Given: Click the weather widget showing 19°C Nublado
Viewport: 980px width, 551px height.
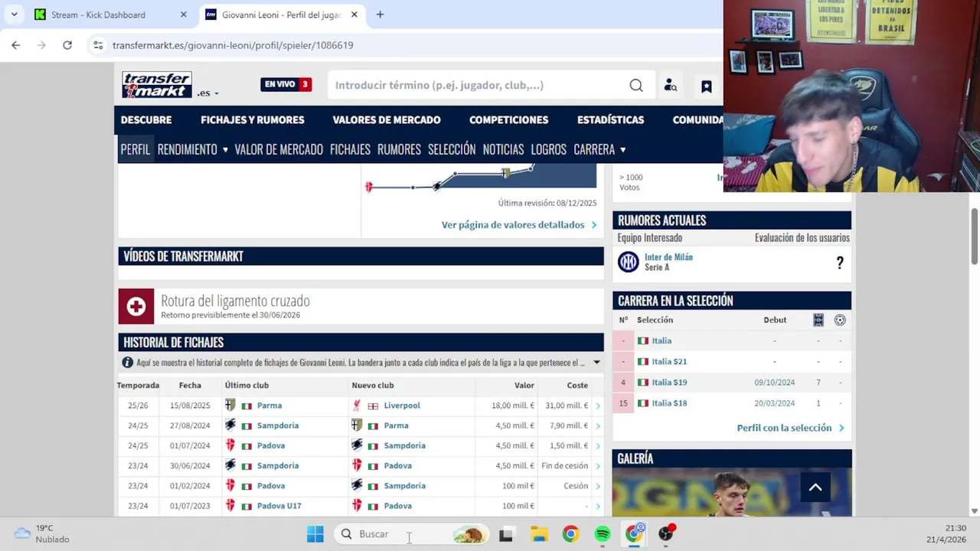Looking at the screenshot, I should pyautogui.click(x=42, y=533).
